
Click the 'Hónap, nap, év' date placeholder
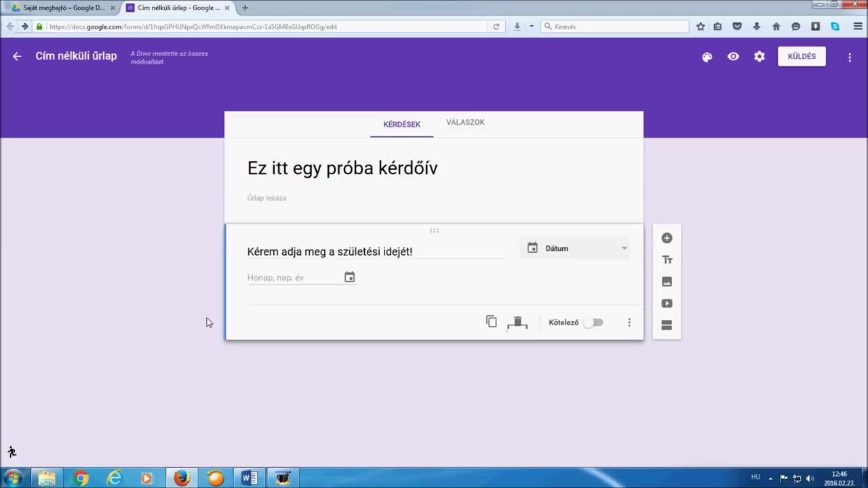coord(275,277)
